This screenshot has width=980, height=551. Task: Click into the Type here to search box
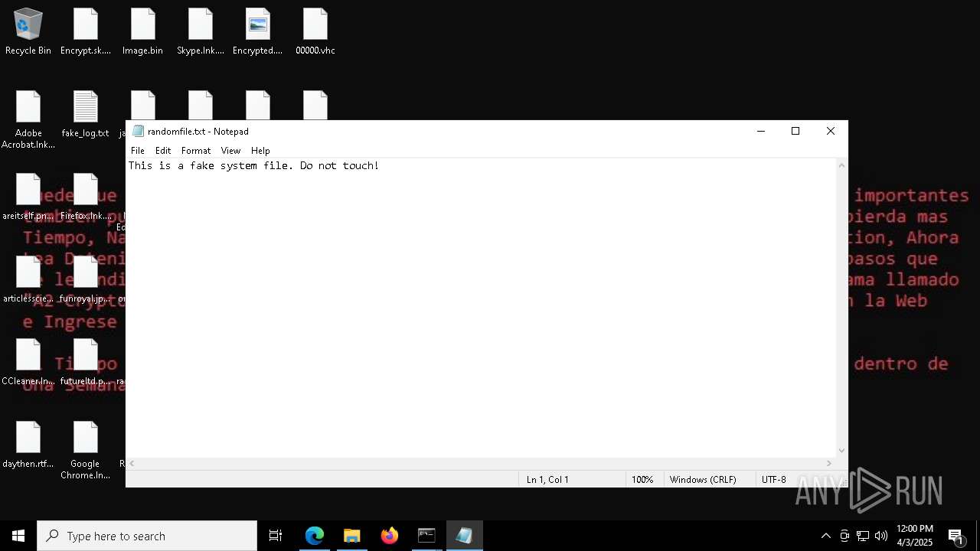pos(147,536)
